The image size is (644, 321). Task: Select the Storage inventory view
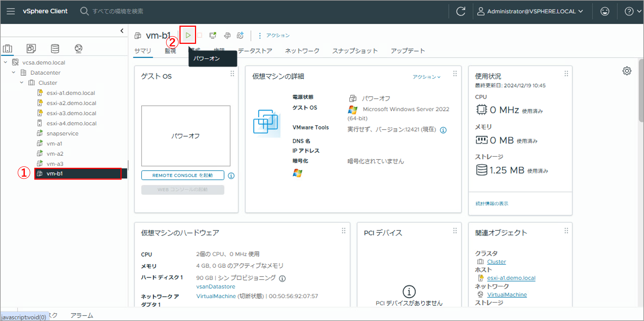click(x=55, y=48)
